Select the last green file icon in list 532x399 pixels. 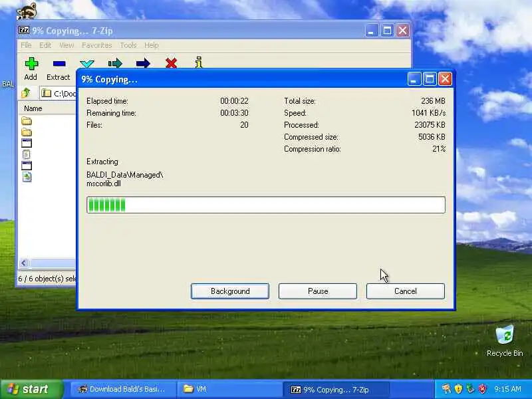[x=27, y=177]
